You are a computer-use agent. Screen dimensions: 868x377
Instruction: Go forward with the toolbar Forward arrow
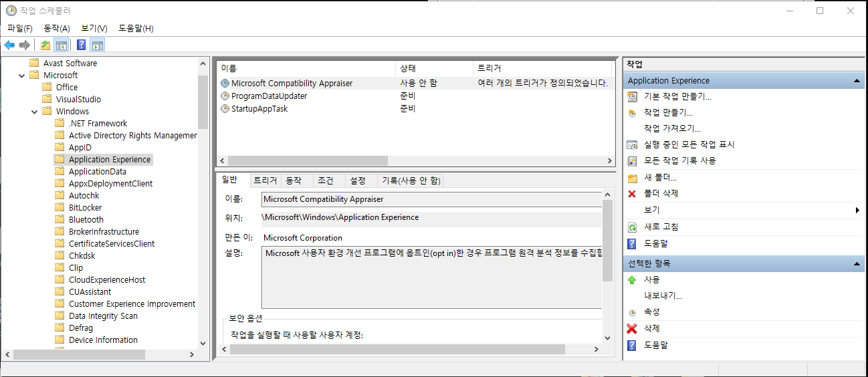[x=25, y=45]
